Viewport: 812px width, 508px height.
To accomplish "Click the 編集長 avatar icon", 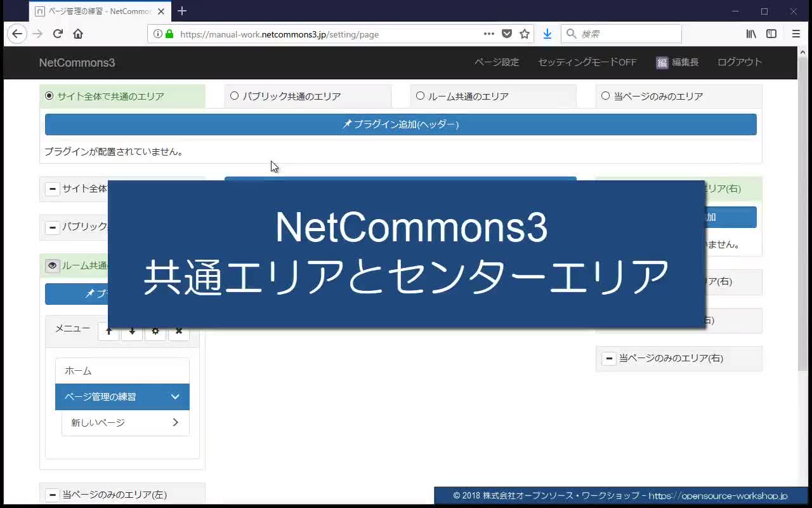I will [662, 62].
